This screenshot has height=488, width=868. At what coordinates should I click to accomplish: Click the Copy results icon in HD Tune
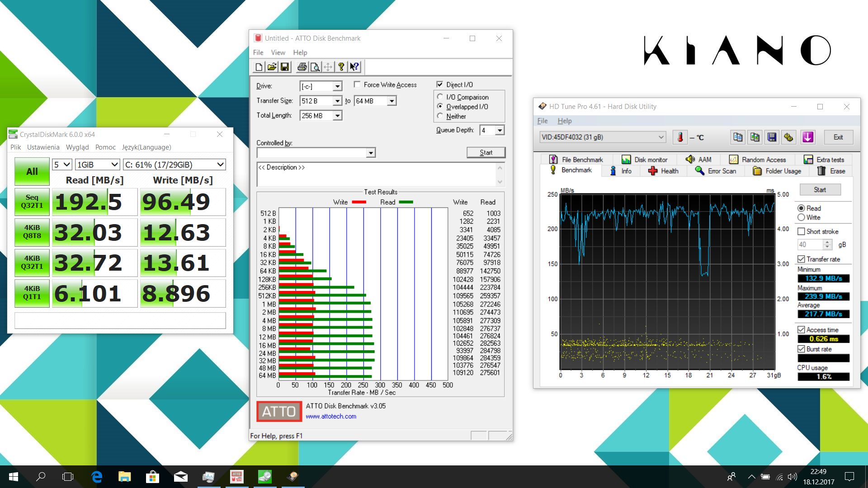738,137
